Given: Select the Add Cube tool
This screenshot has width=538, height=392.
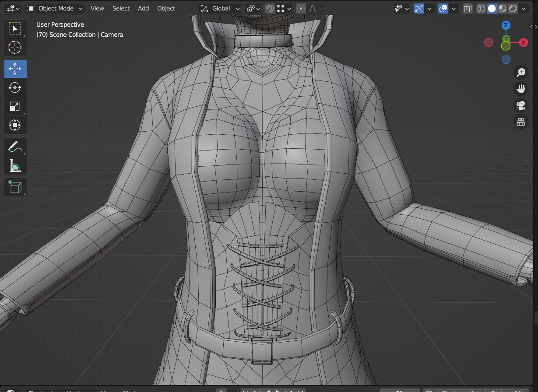Looking at the screenshot, I should point(15,187).
